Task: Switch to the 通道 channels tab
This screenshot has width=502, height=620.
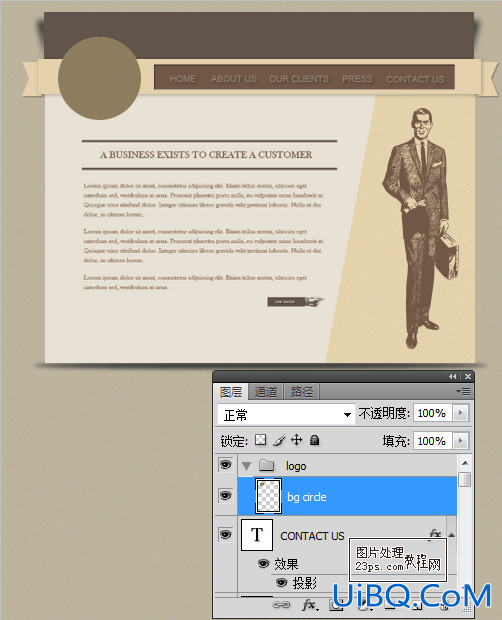Action: (266, 392)
